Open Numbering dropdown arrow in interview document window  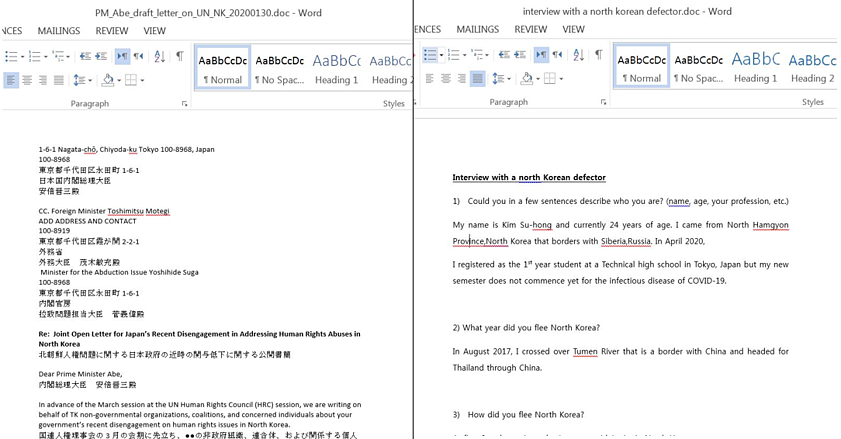[465, 55]
